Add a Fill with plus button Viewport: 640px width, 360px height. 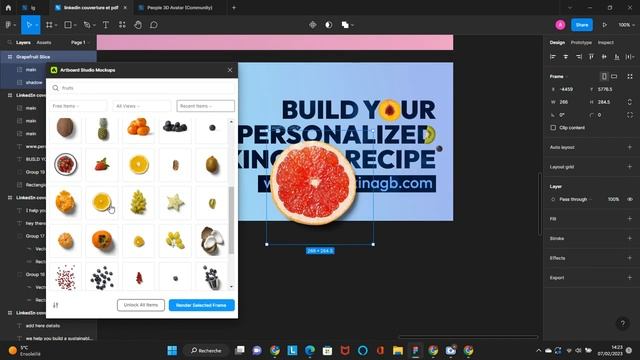click(629, 219)
